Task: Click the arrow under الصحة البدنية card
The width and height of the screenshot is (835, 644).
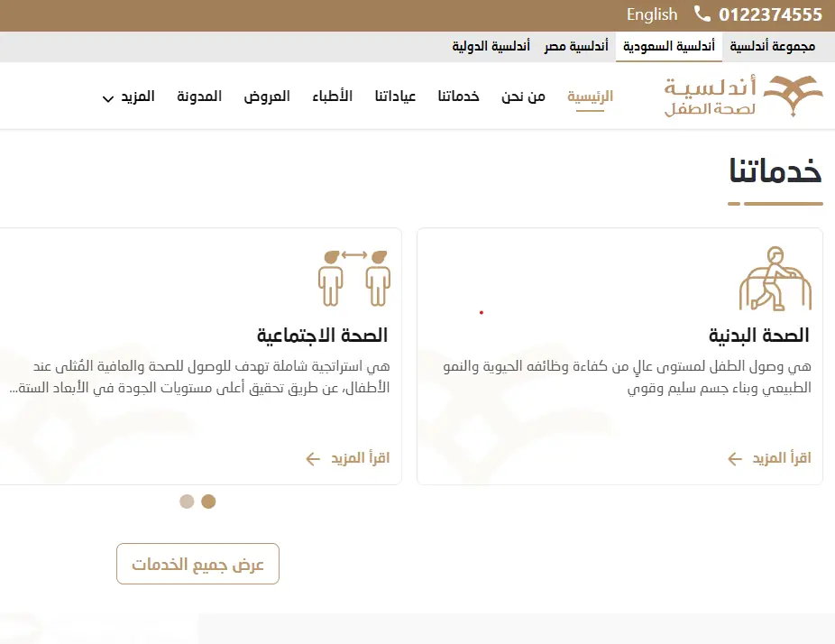Action: (735, 459)
